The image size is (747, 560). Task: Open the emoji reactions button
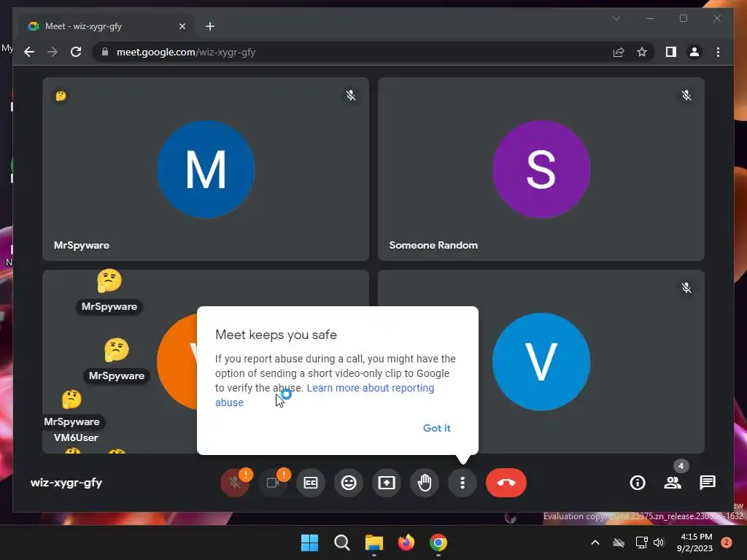pyautogui.click(x=349, y=483)
